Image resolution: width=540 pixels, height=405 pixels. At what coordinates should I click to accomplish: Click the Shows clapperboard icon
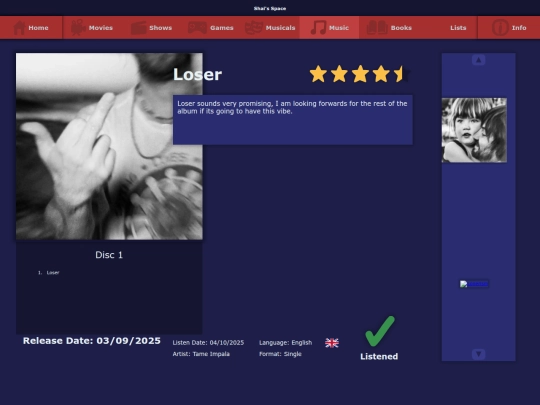(139, 28)
